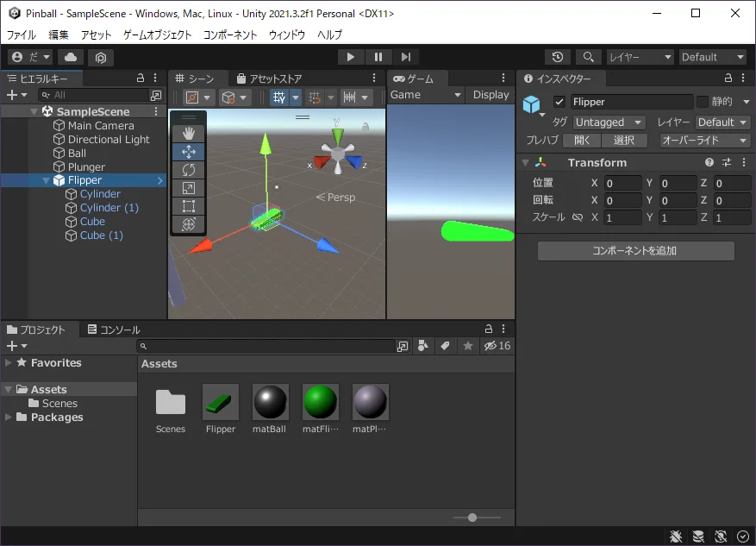Screen dimensions: 756x546
Task: Open Unity collaborate services icon
Action: tap(100, 58)
